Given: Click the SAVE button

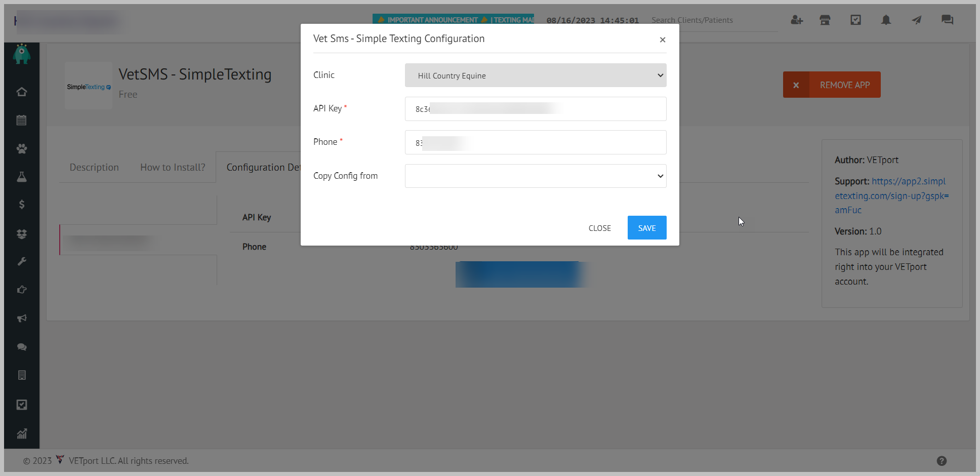Looking at the screenshot, I should click(x=647, y=228).
